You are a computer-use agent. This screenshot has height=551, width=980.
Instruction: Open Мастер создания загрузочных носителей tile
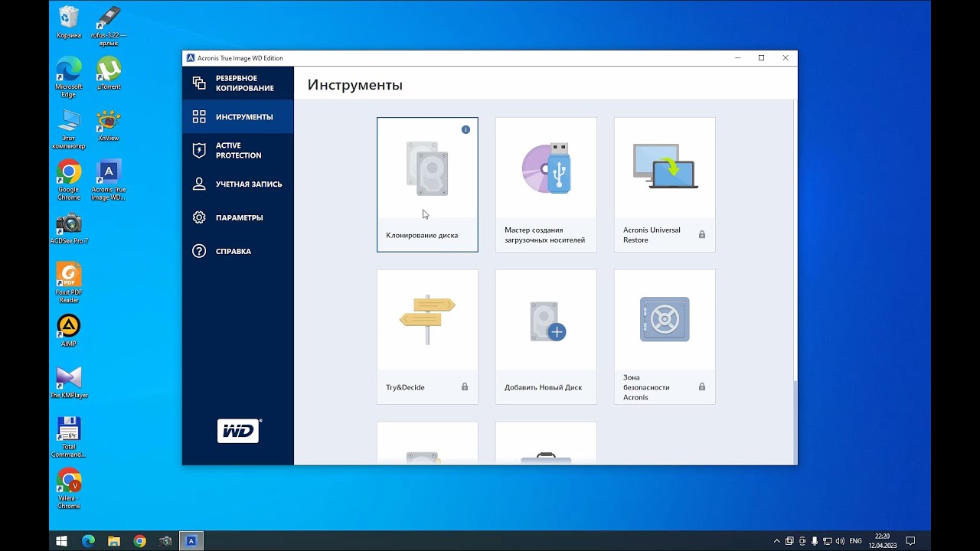pyautogui.click(x=546, y=184)
